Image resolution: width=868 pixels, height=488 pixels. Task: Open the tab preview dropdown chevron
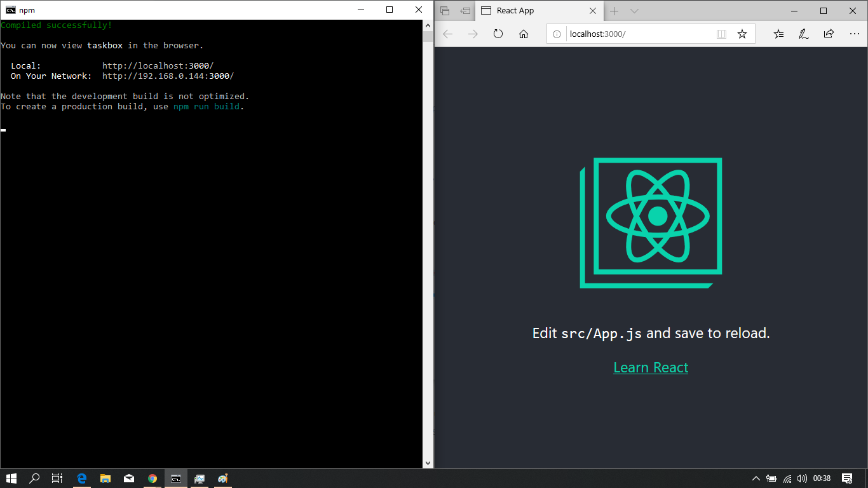pyautogui.click(x=634, y=11)
